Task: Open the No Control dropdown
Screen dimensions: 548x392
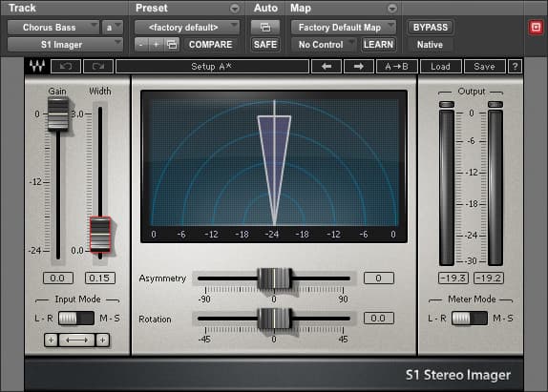Action: coord(324,45)
